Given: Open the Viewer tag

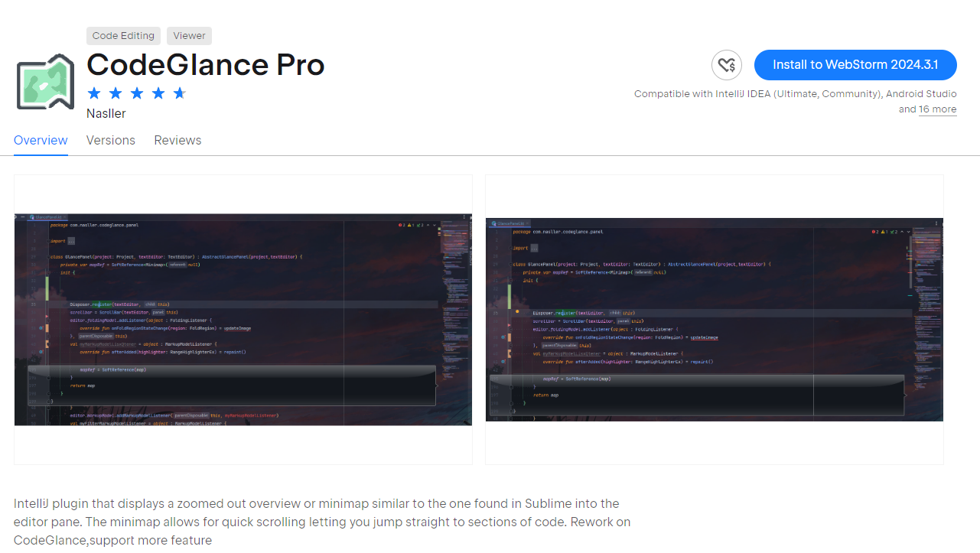Looking at the screenshot, I should (189, 36).
